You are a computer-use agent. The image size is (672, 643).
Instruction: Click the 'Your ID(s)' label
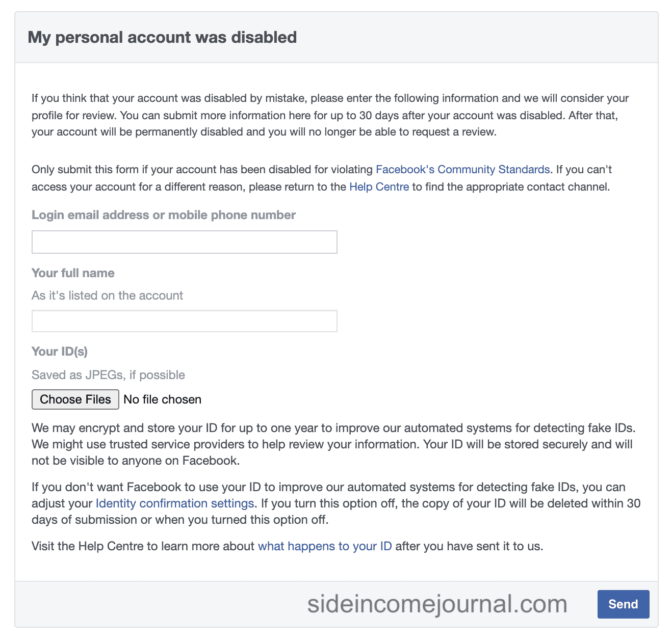[60, 352]
